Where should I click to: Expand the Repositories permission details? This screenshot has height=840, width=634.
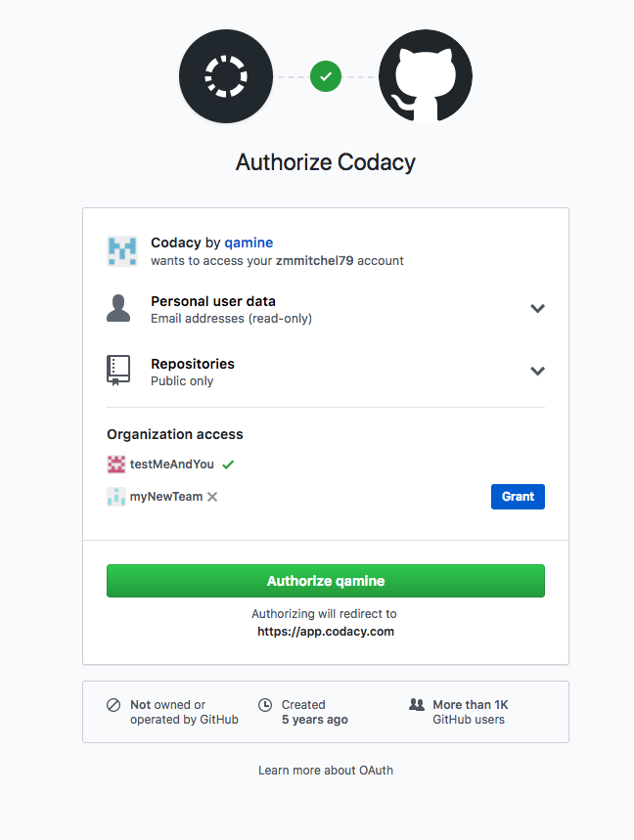point(537,372)
